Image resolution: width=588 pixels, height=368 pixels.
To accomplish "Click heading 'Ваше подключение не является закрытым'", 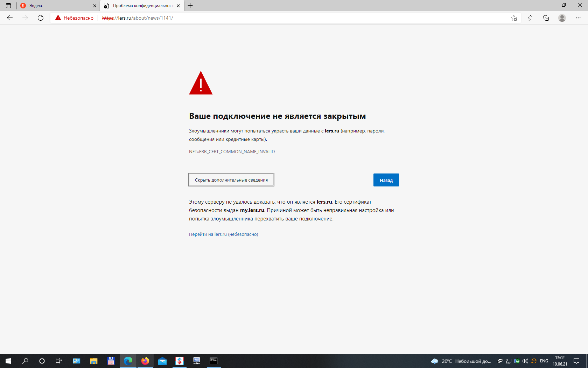I will (x=278, y=116).
